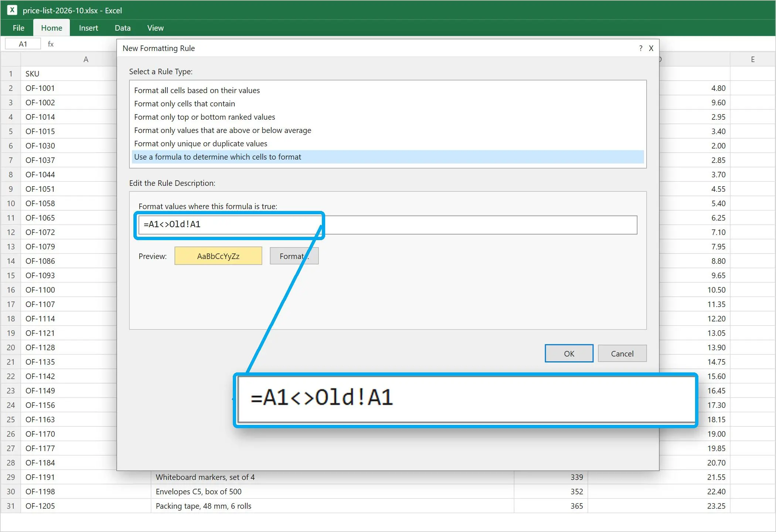The height and width of the screenshot is (532, 776).
Task: Confirm the rule with OK
Action: click(x=569, y=354)
